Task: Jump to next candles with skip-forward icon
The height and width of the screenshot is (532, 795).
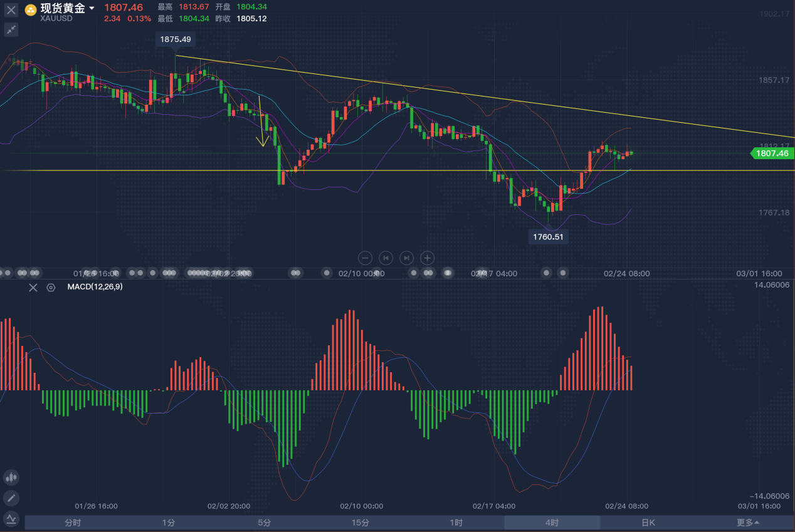Action: coord(406,258)
